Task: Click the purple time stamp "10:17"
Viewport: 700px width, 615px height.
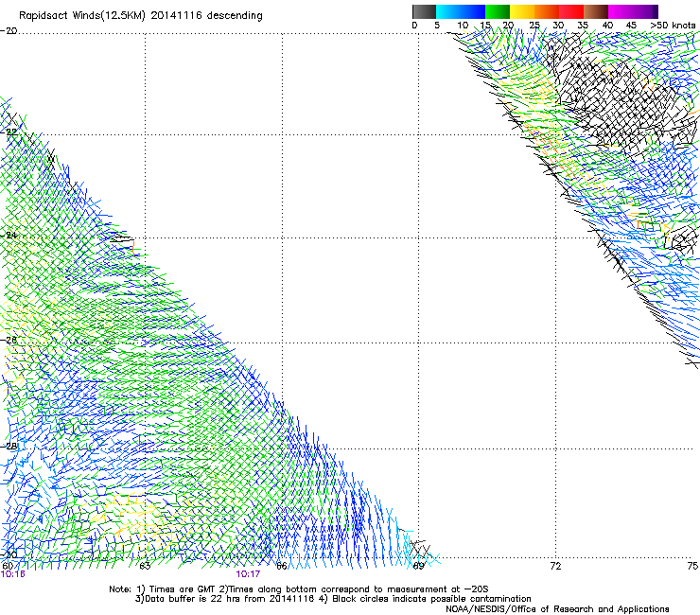Action: tap(248, 574)
